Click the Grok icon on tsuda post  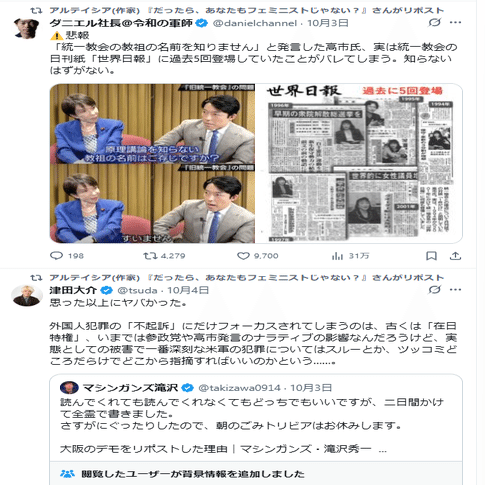(x=435, y=290)
